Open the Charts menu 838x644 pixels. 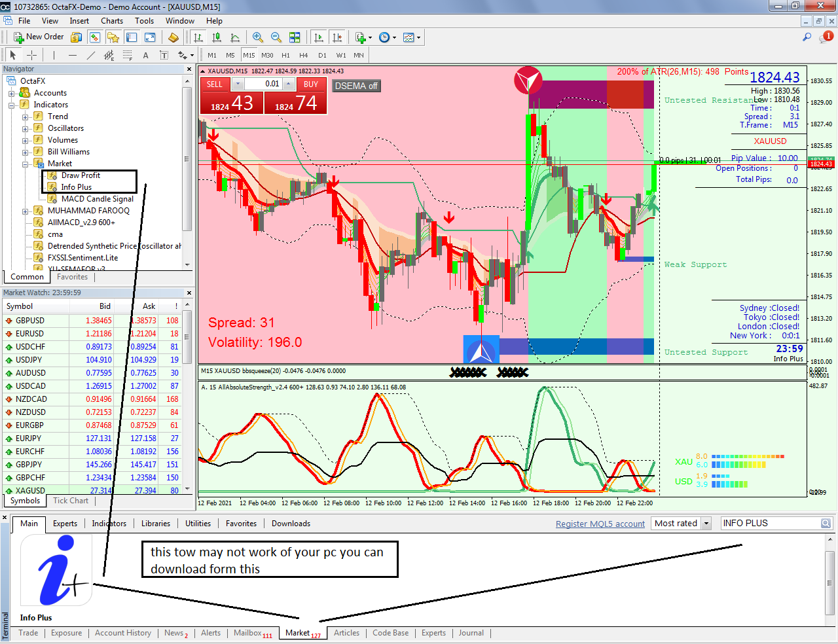click(x=112, y=21)
